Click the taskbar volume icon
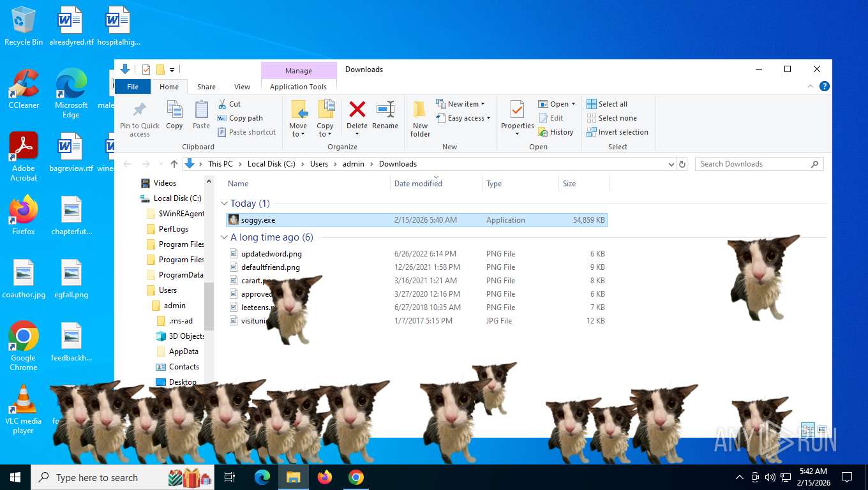868x490 pixels. pos(770,477)
